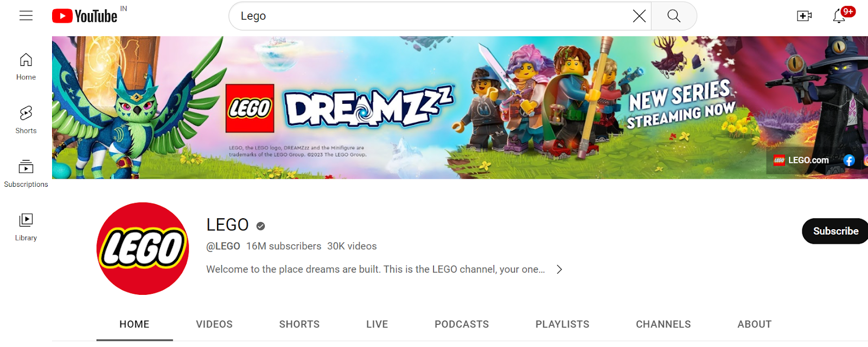Open the ABOUT tab
The image size is (868, 347).
[755, 324]
